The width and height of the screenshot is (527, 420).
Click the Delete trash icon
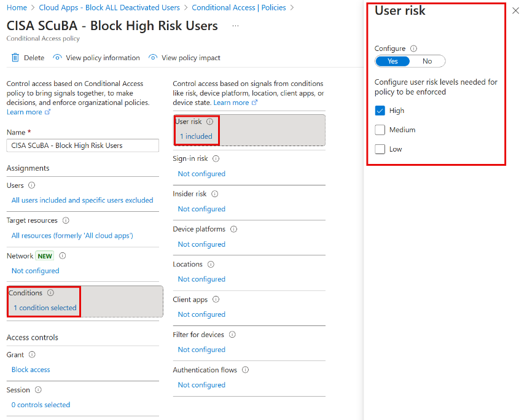click(15, 57)
